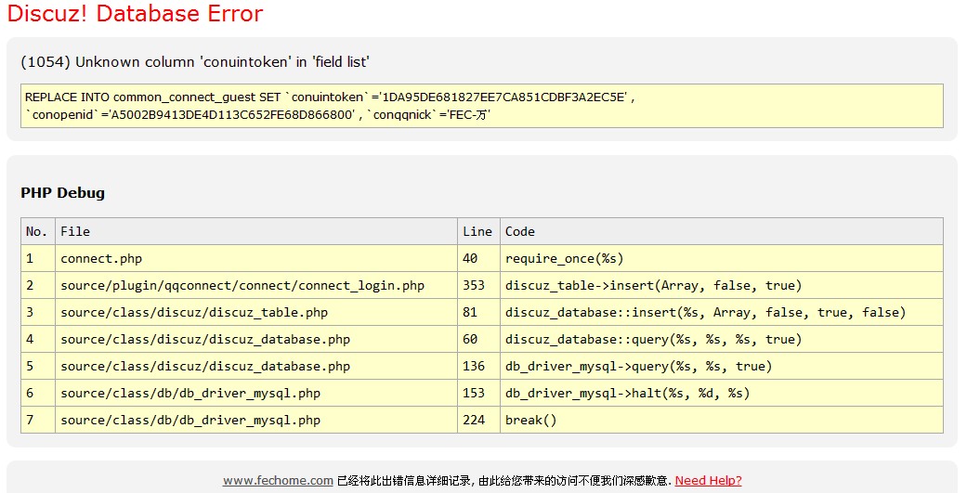Click the "Line" column header
980x493 pixels.
coord(477,231)
